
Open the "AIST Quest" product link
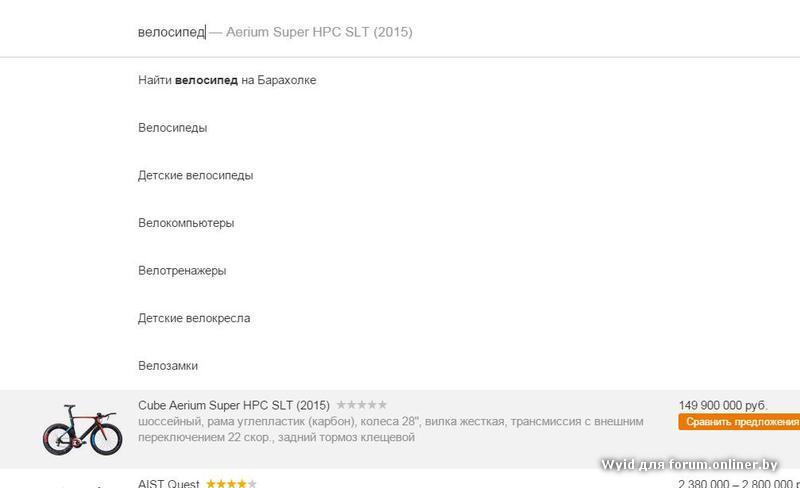pyautogui.click(x=169, y=484)
